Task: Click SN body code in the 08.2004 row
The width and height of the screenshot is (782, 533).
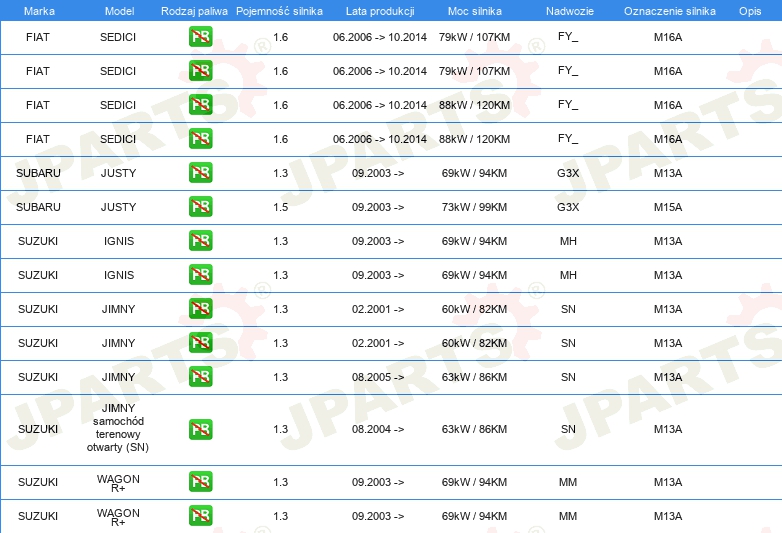Action: point(568,429)
